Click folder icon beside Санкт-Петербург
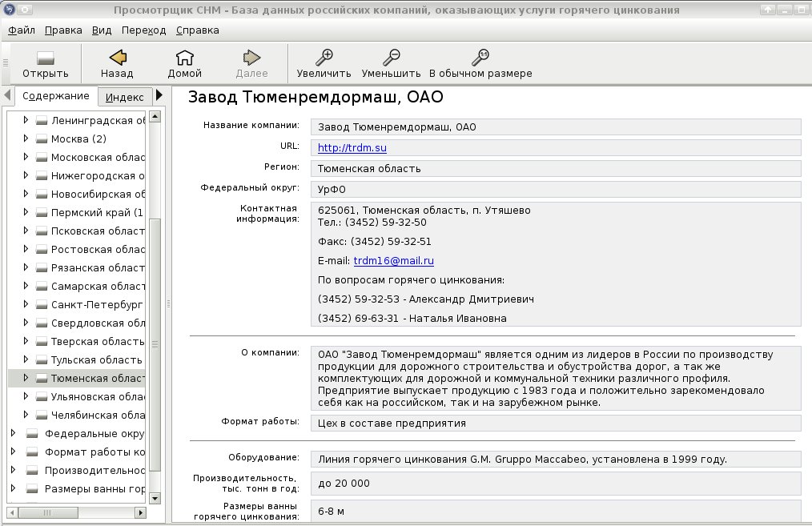Screen dimensions: 812x526 click(x=42, y=304)
